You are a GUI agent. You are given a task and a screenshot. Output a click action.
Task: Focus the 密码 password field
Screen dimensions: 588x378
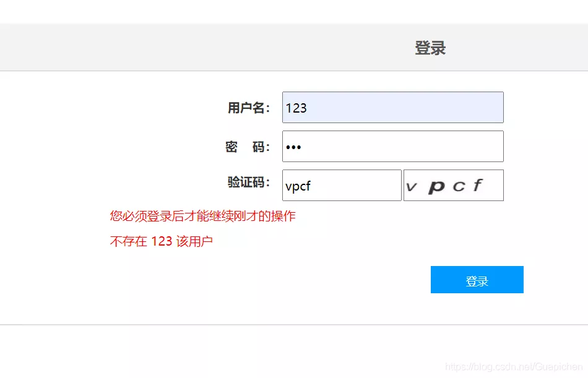pos(392,146)
